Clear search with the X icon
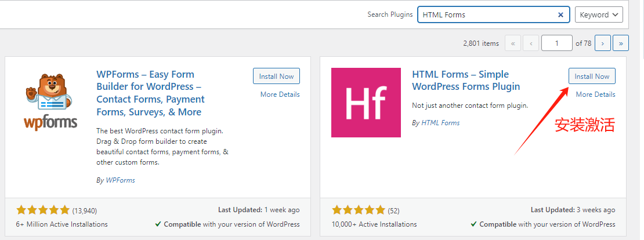 click(560, 15)
